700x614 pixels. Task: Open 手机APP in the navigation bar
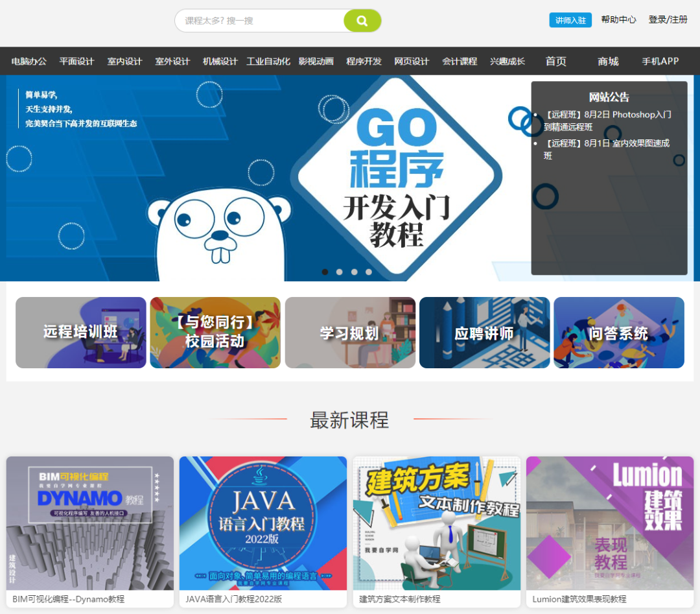coord(660,61)
